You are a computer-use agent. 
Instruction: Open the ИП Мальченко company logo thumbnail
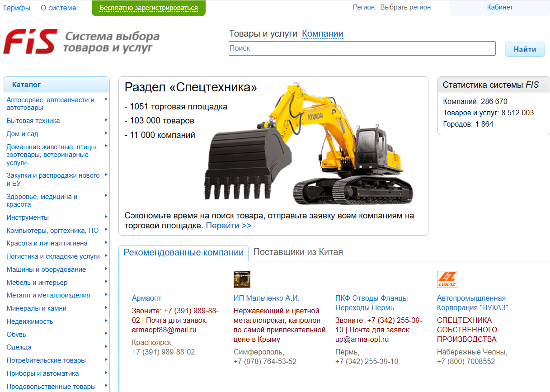242,279
